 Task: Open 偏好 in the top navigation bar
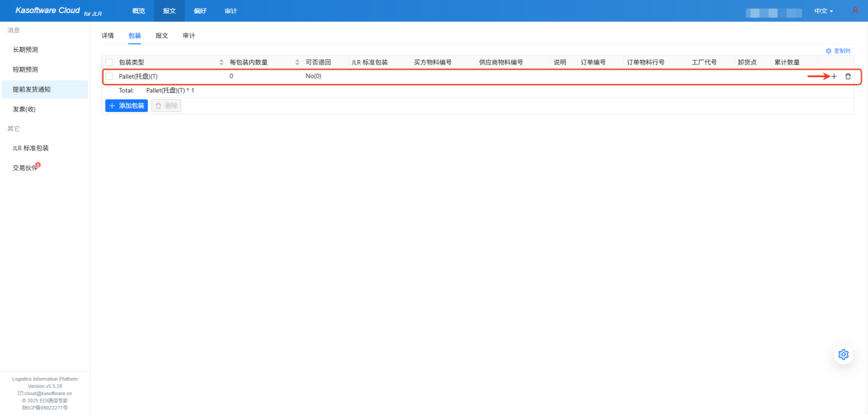200,11
